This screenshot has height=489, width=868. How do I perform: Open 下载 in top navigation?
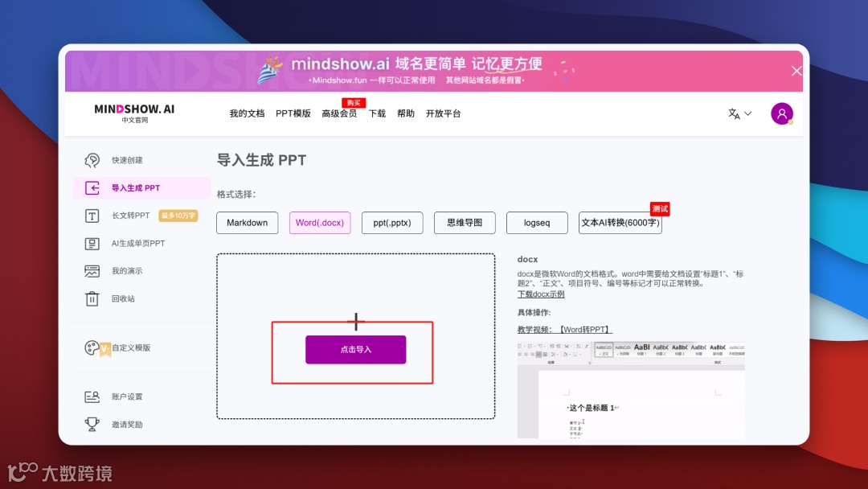click(377, 113)
